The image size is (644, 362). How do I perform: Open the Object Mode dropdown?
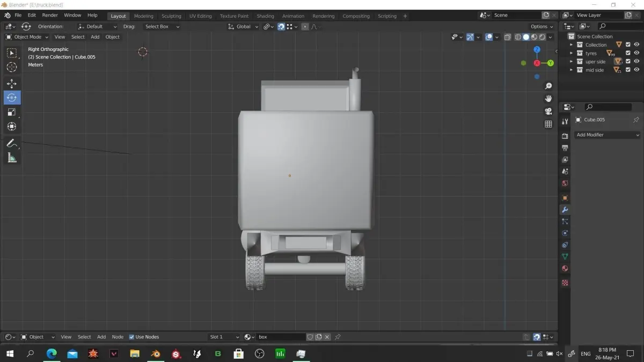click(x=27, y=37)
